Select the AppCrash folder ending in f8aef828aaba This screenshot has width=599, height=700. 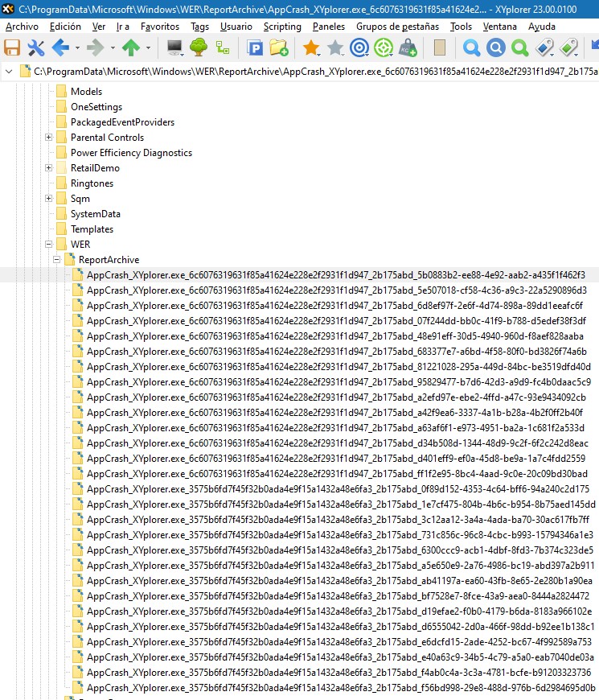pos(335,336)
